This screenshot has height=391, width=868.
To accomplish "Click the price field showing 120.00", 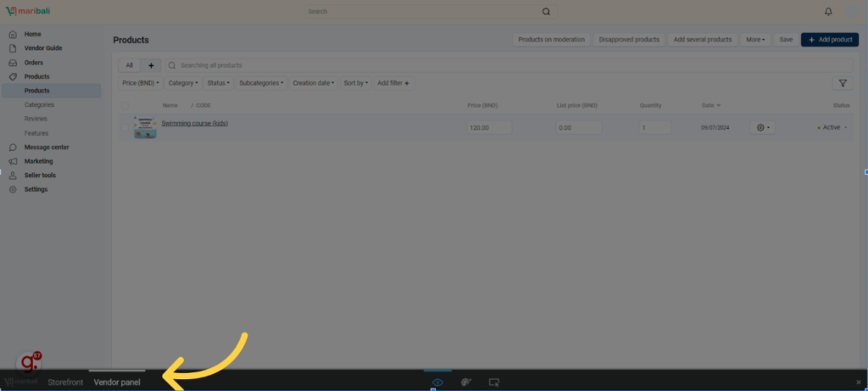I will (x=489, y=127).
